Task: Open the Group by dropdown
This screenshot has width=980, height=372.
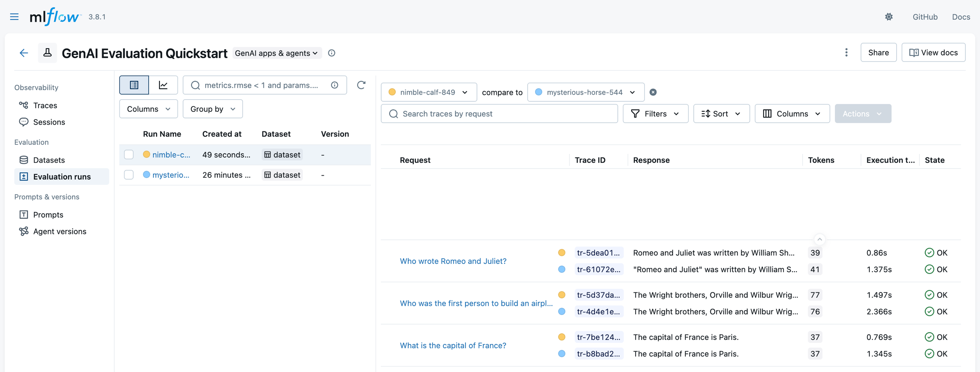Action: 212,109
